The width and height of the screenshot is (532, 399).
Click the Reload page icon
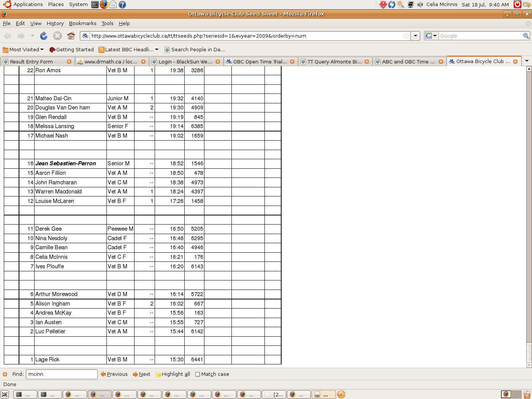(44, 36)
